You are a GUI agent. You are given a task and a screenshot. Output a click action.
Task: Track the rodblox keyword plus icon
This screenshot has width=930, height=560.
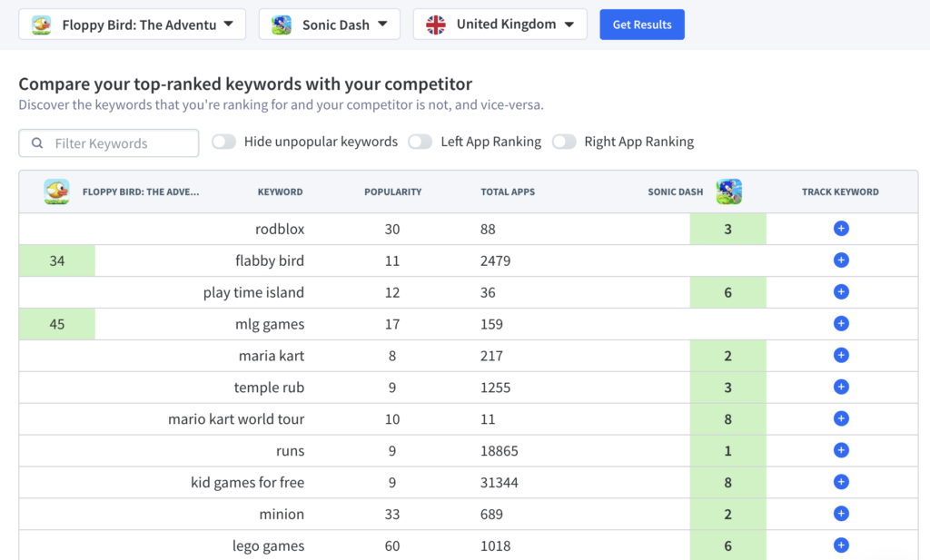point(840,229)
